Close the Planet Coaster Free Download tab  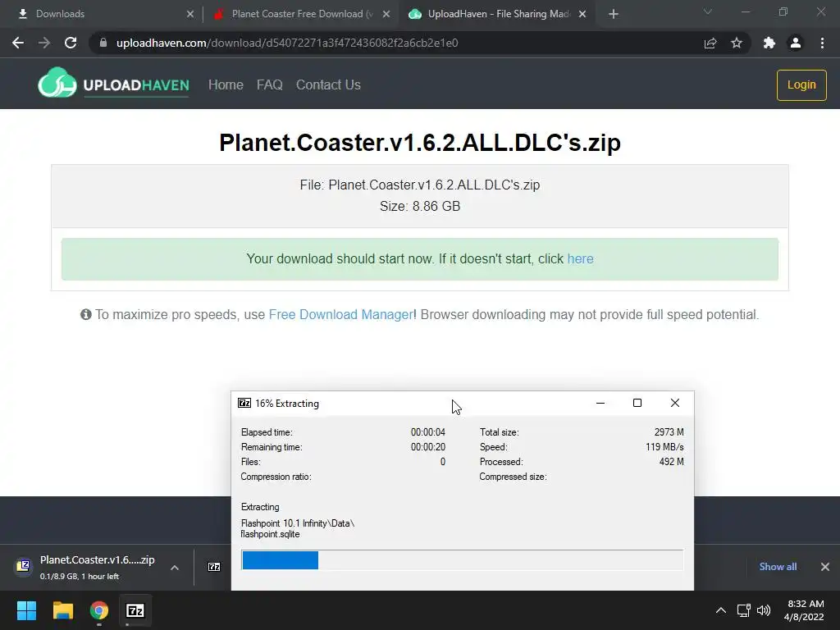(386, 14)
